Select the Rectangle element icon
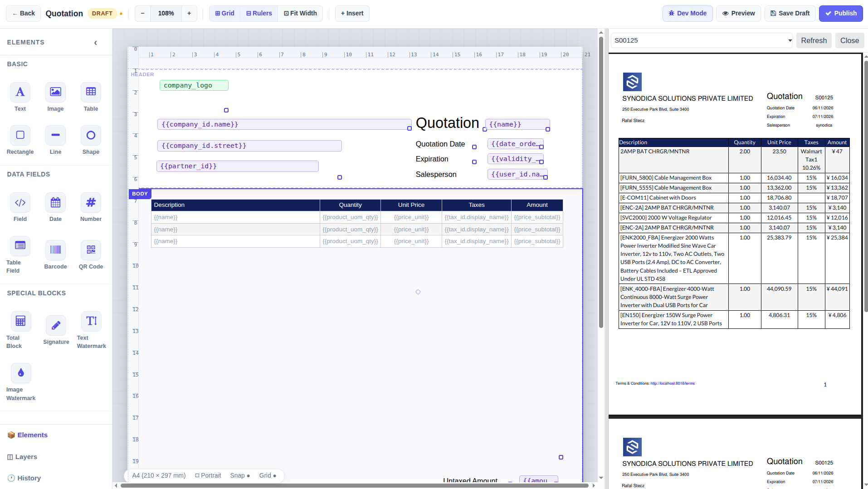The height and width of the screenshot is (489, 868). click(20, 135)
